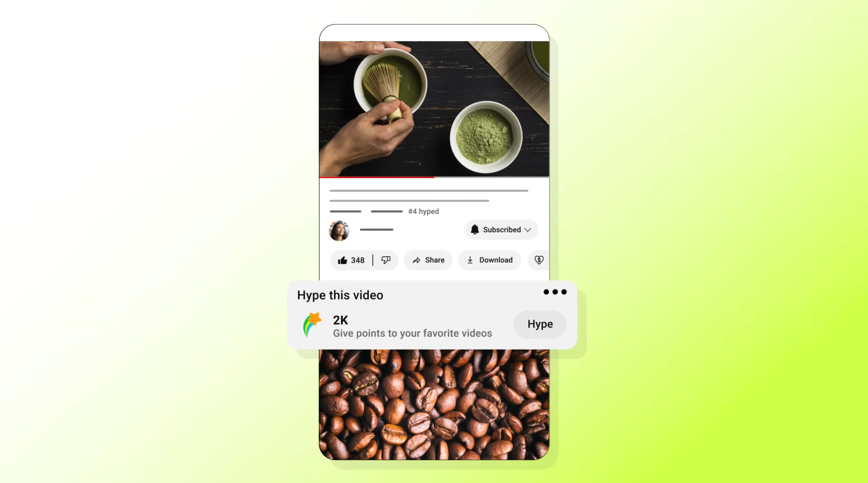Click the channel avatar profile image
This screenshot has height=483, width=868.
[339, 230]
